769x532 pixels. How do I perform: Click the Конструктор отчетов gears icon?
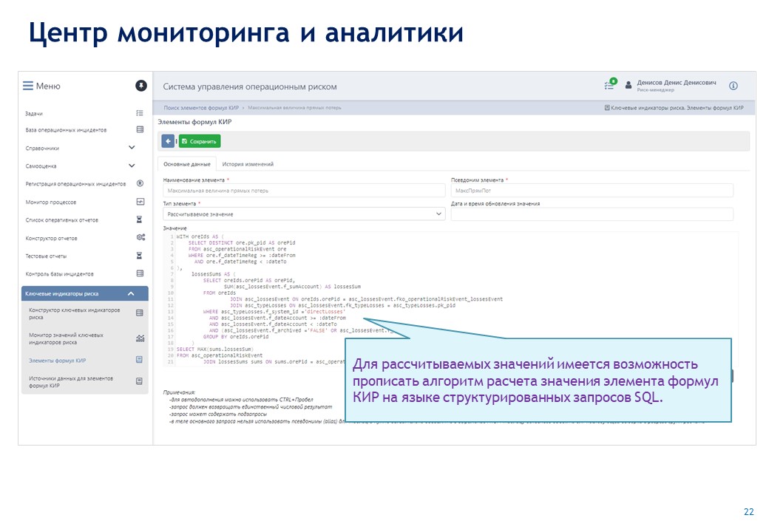(x=140, y=238)
